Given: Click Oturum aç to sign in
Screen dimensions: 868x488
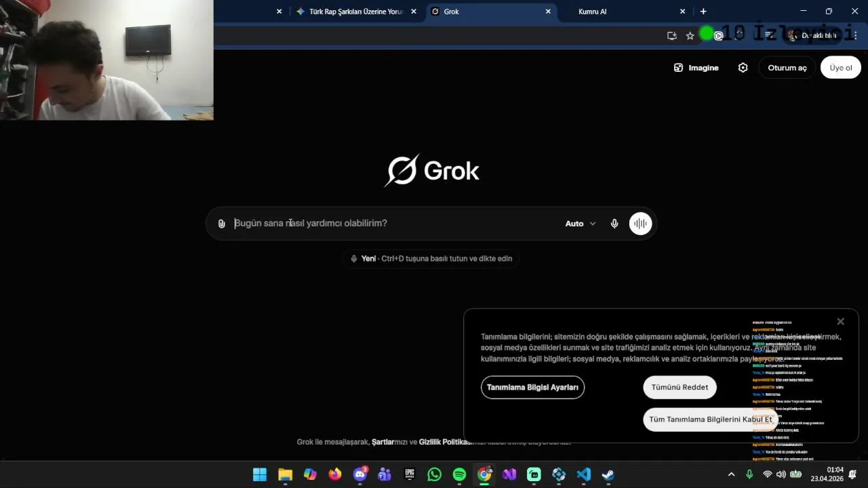Looking at the screenshot, I should pyautogui.click(x=787, y=68).
